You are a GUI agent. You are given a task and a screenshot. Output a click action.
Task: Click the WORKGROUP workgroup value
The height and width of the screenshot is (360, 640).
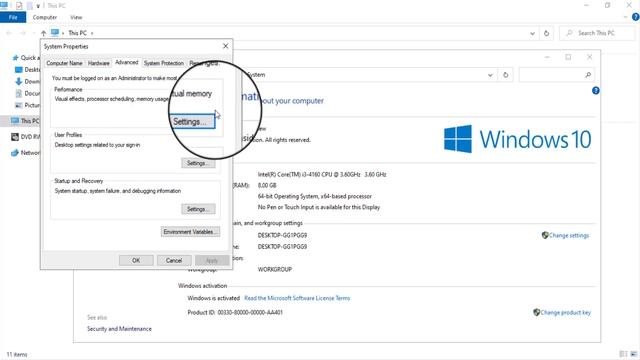pos(275,270)
